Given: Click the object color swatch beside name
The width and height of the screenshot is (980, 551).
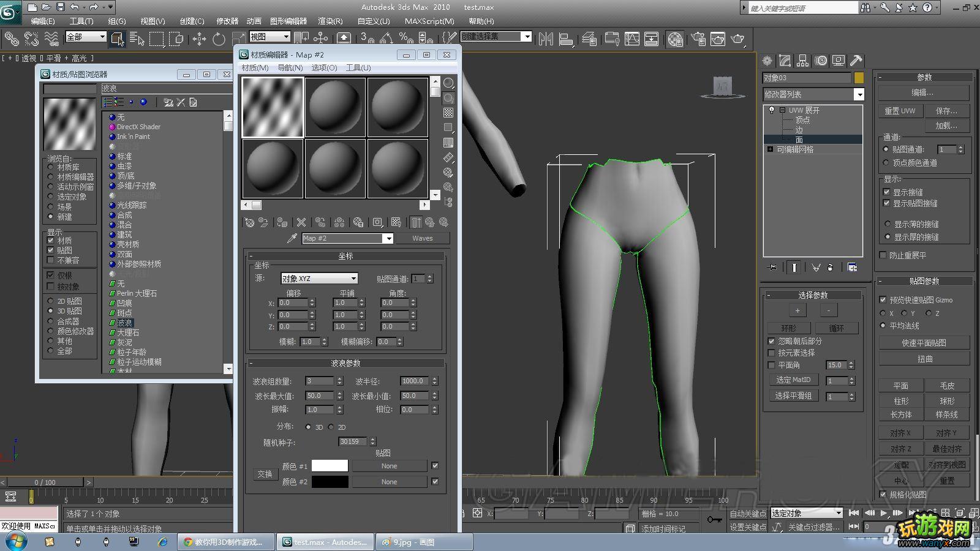Looking at the screenshot, I should (859, 78).
